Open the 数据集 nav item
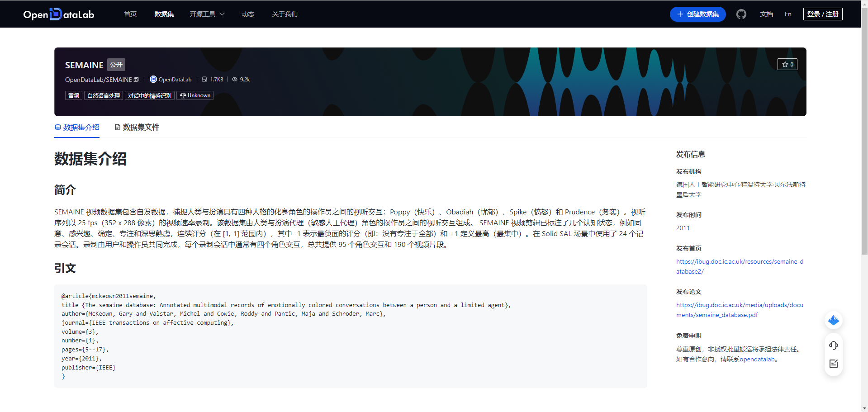868x412 pixels. 164,14
